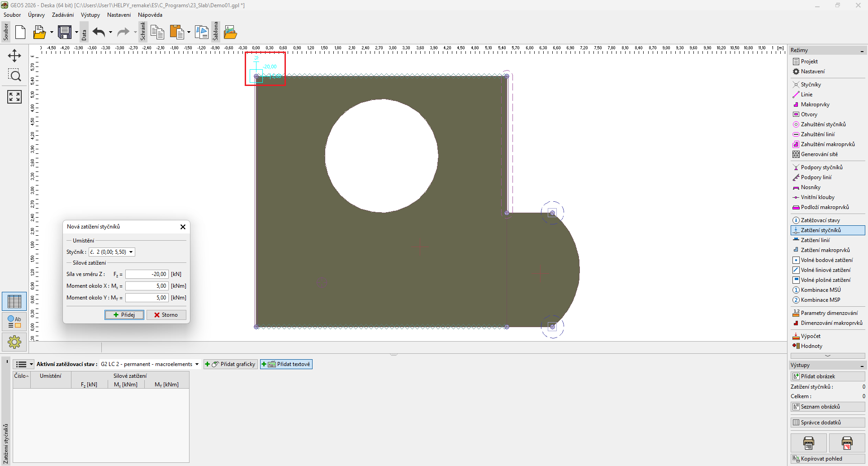The height and width of the screenshot is (466, 868).
Task: Click the Přidej button in dialog
Action: 124,315
